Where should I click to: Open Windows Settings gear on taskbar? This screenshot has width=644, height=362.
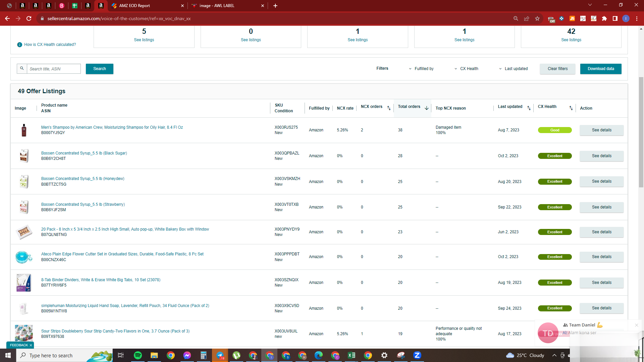pos(384,355)
